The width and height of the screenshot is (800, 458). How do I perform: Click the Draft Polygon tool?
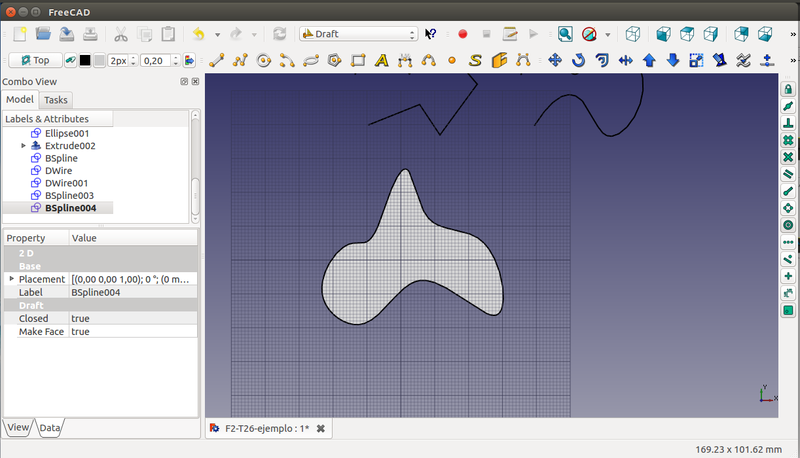click(x=334, y=60)
